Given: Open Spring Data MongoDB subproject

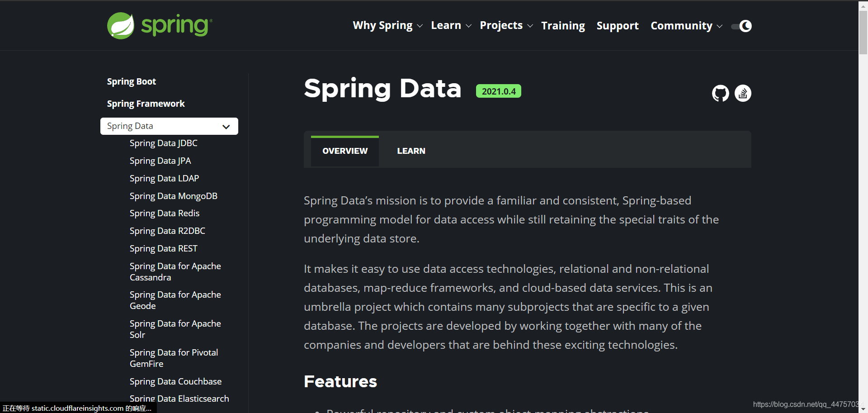Looking at the screenshot, I should click(174, 196).
